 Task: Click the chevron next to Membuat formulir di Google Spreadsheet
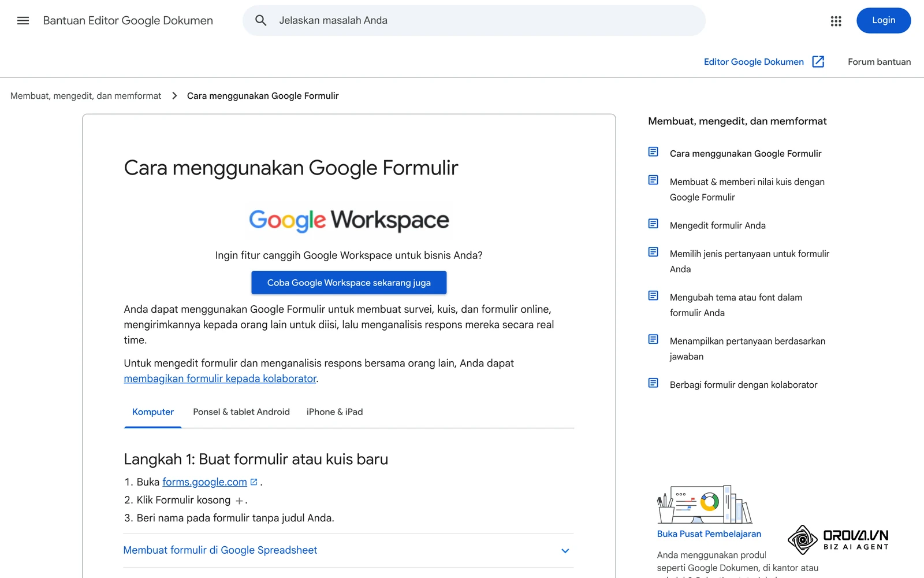point(565,551)
